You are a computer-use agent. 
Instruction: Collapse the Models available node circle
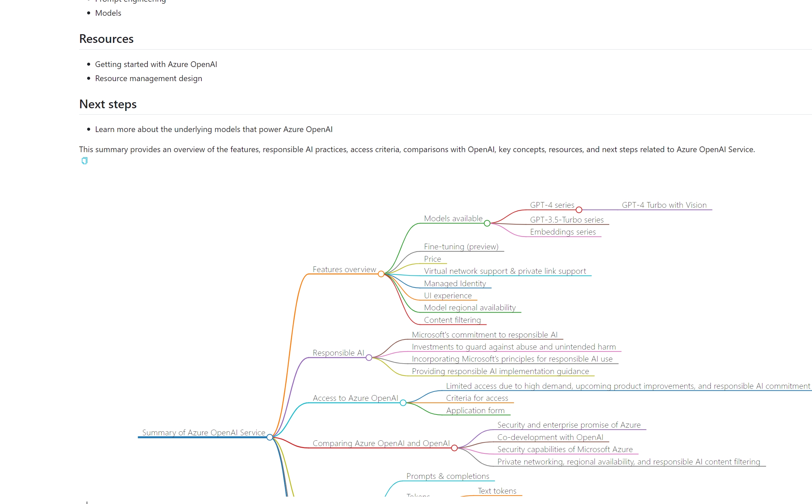[487, 223]
